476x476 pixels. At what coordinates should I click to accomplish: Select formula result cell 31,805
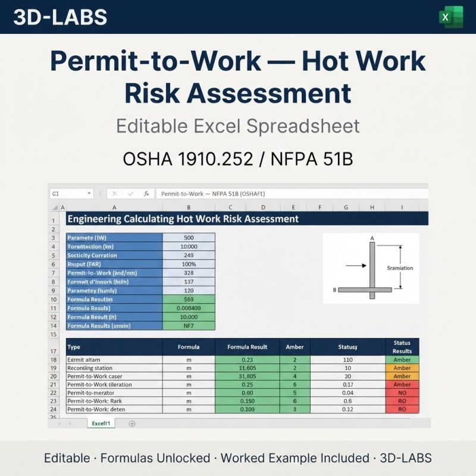tap(247, 376)
